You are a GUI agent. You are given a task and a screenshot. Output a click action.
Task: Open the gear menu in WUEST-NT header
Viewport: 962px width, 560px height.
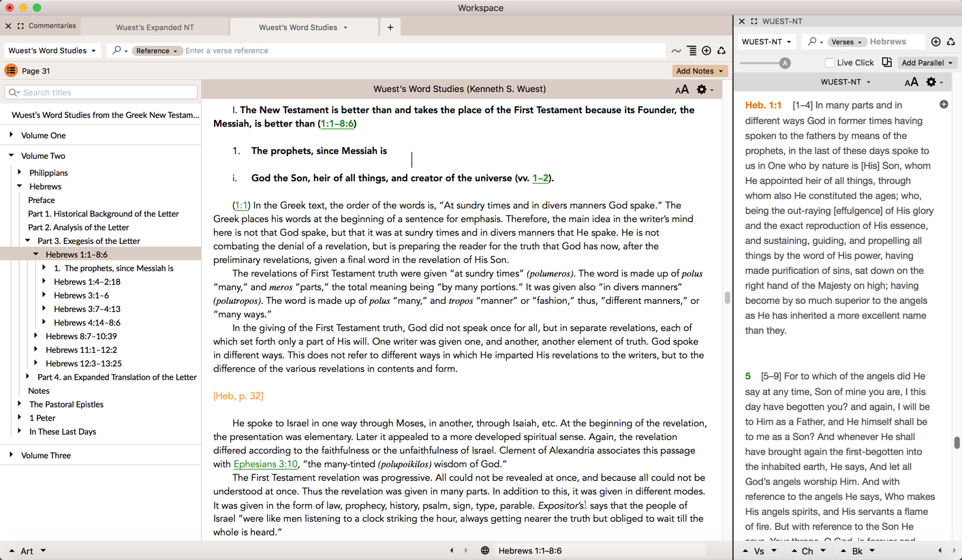coord(934,82)
